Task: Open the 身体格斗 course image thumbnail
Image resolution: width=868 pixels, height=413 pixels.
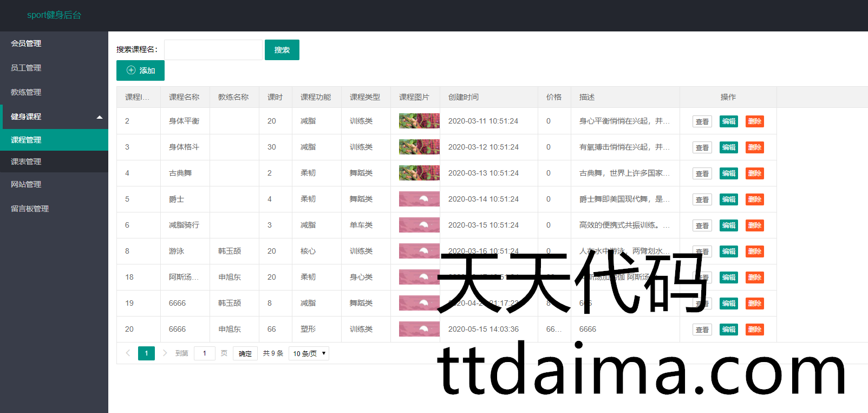Action: pos(419,147)
